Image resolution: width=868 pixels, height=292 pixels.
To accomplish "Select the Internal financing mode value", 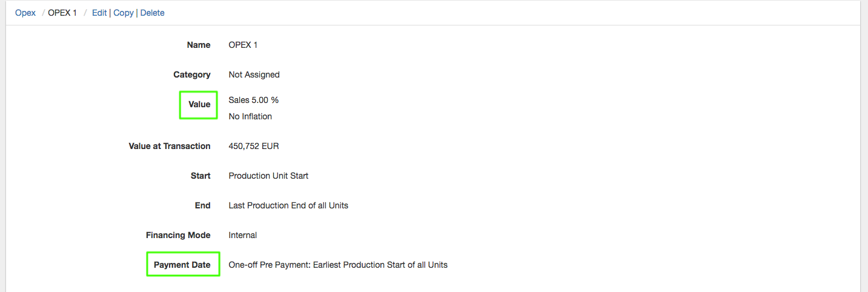I will 242,235.
